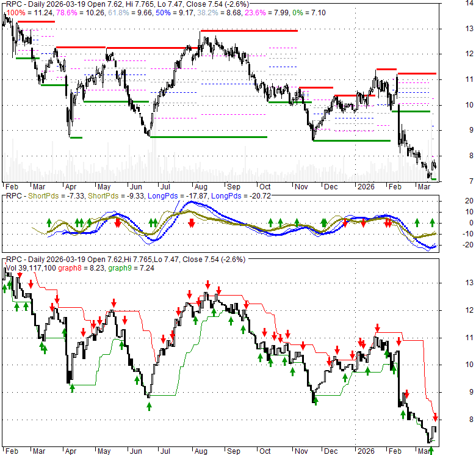Image resolution: width=476 pixels, height=455 pixels.
Task: Select the Aug label on the top chart's time axis
Action: coord(201,187)
